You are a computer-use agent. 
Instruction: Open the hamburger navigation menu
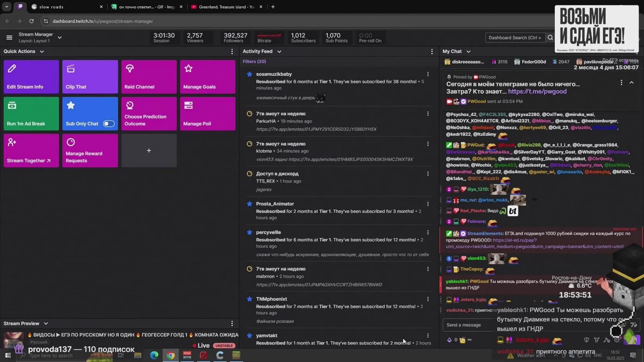click(x=9, y=38)
